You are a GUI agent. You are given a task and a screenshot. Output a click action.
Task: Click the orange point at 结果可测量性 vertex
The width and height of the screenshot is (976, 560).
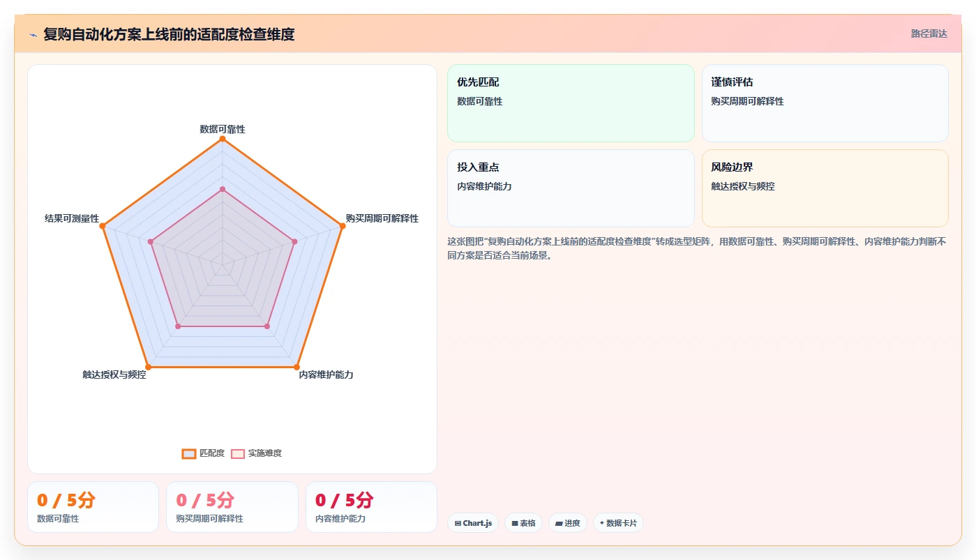[x=103, y=226]
